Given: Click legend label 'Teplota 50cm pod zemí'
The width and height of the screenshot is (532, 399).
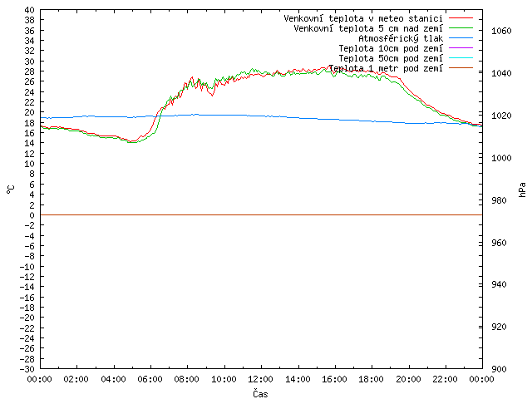Looking at the screenshot, I should [391, 58].
